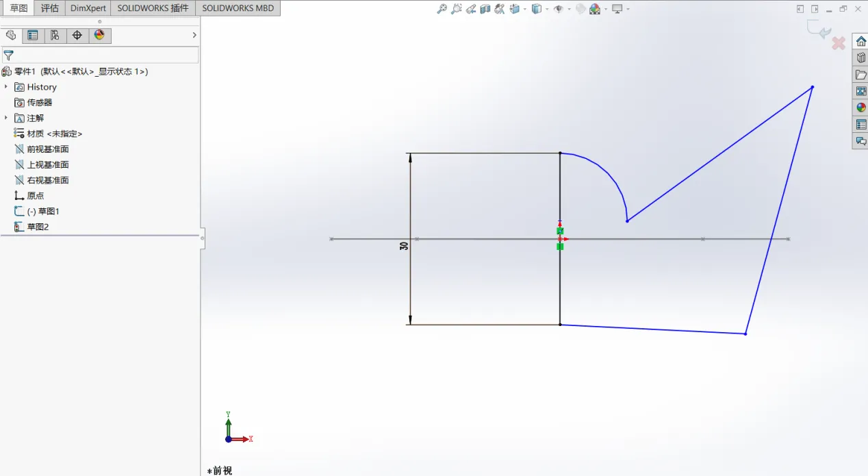The width and height of the screenshot is (868, 476).
Task: Select the 30 dimension text
Action: (x=404, y=245)
